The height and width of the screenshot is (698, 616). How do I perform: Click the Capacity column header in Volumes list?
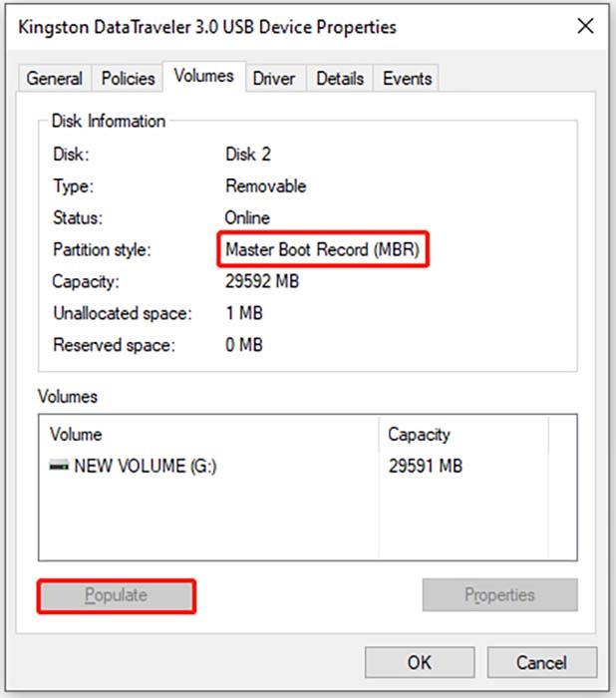(419, 435)
